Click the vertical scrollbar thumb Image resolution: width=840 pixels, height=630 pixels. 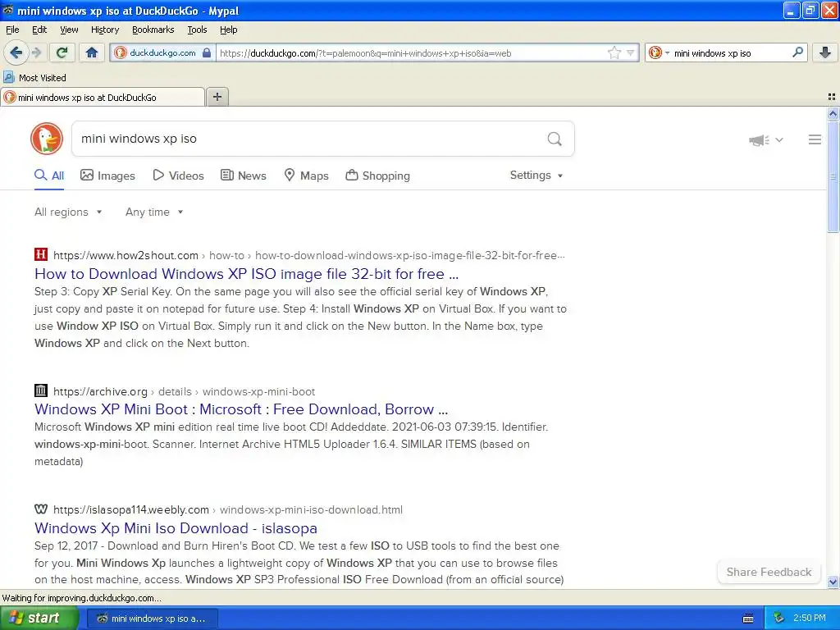coord(833,176)
